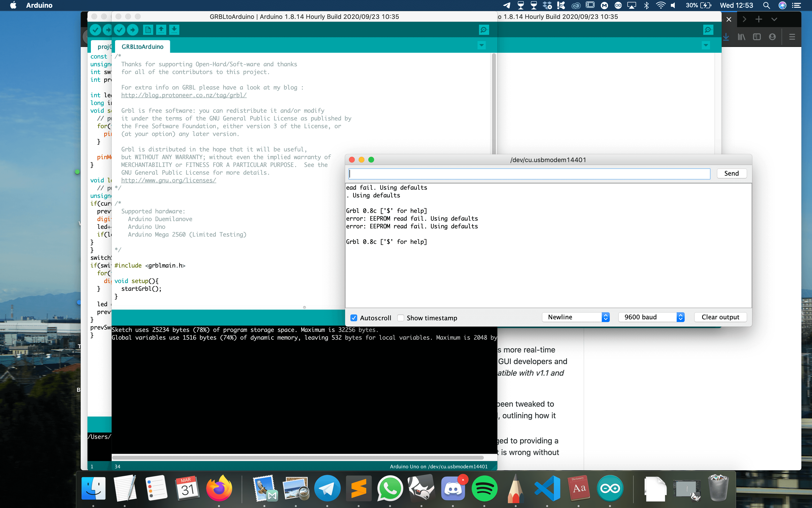Click the startGrbl(); code line

point(141,289)
